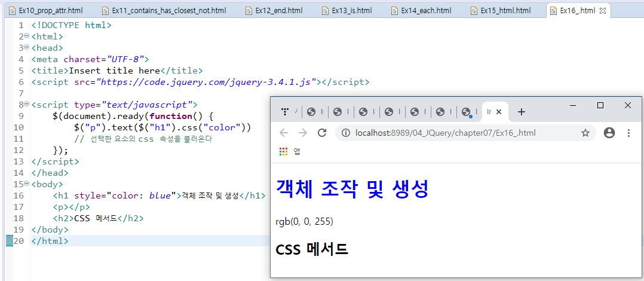Open the apps grid shortcut icon
Screen dimensions: 644x281
point(283,152)
